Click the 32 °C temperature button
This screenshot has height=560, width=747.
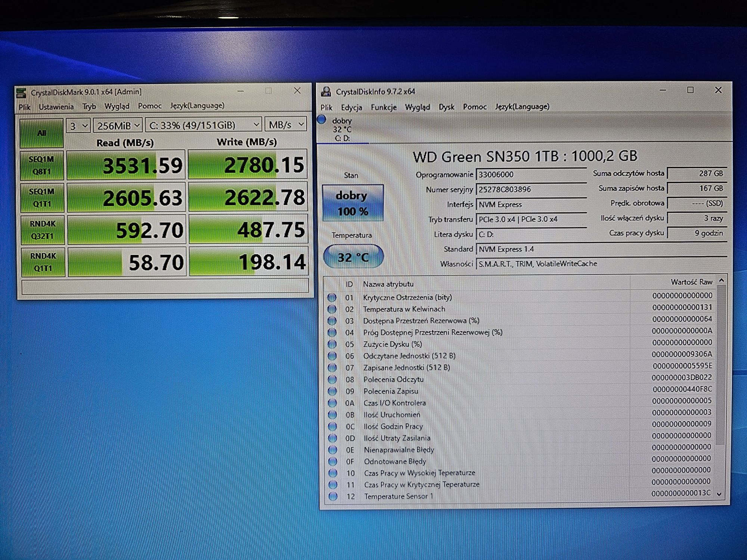pos(353,256)
